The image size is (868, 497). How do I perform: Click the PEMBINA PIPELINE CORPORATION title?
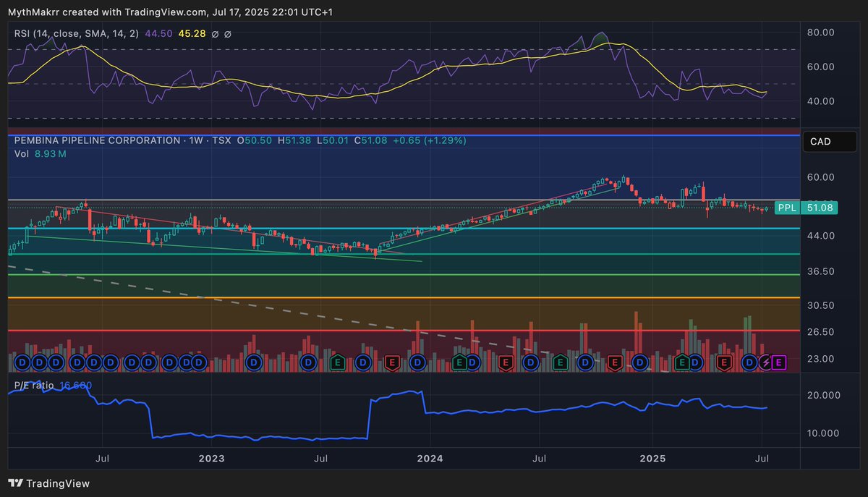click(98, 140)
